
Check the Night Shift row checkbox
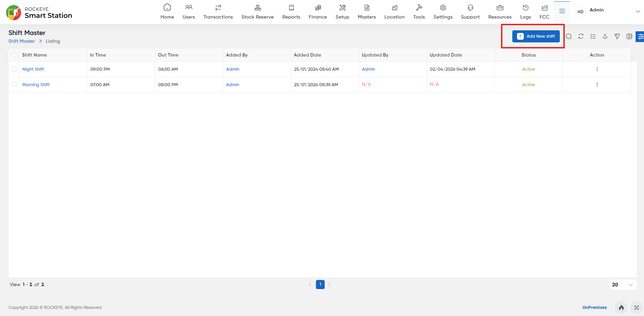pos(14,69)
